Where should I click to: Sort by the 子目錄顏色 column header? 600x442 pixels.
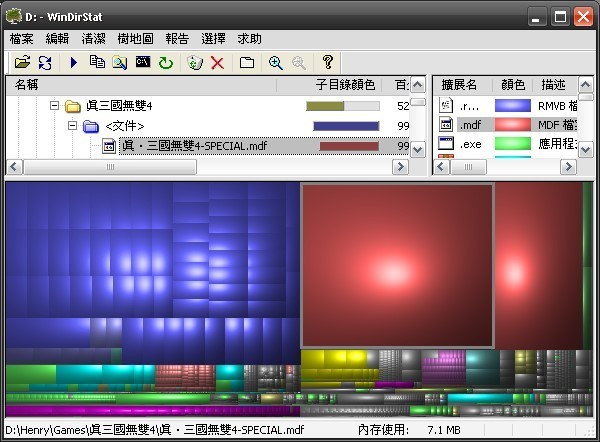[x=345, y=85]
